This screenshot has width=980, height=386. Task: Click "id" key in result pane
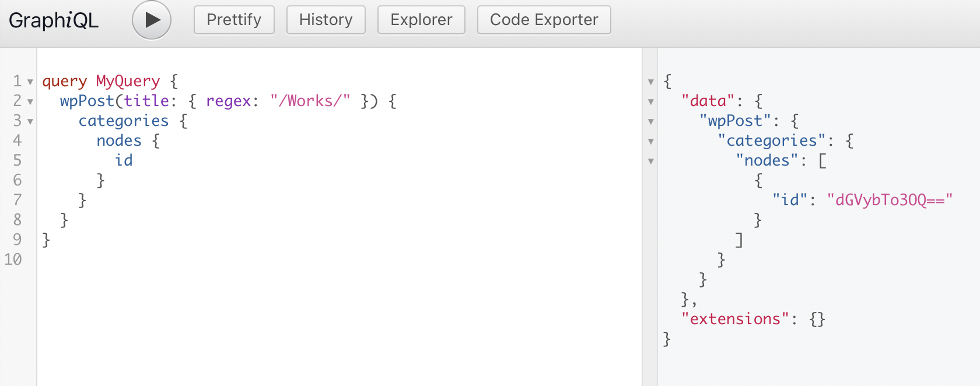point(790,200)
